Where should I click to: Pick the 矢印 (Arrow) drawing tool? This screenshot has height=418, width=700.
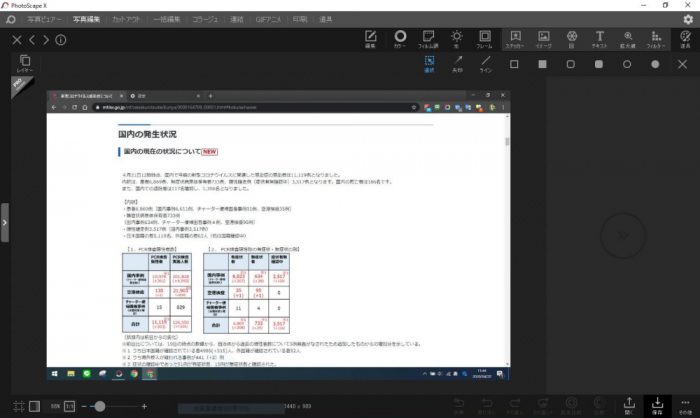click(x=458, y=64)
